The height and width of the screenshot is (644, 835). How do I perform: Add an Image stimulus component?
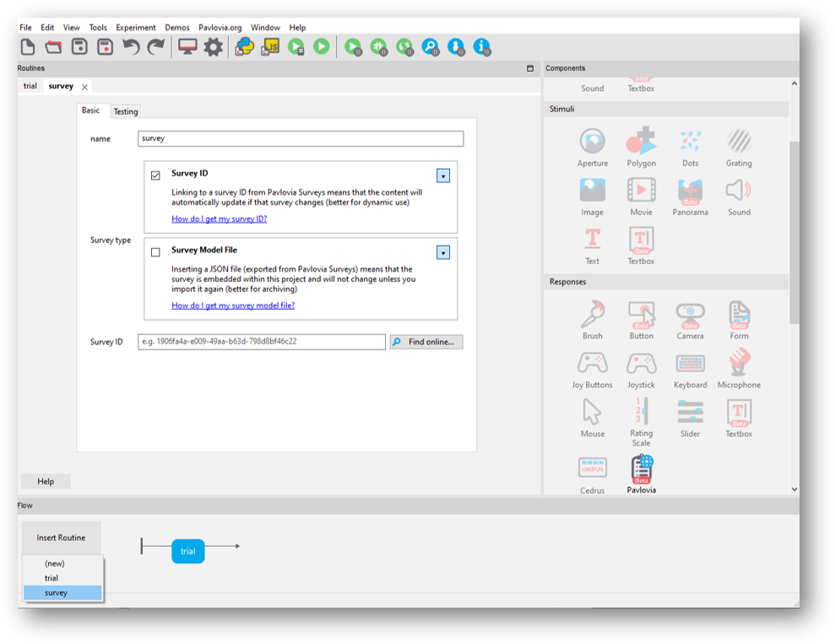coord(592,197)
